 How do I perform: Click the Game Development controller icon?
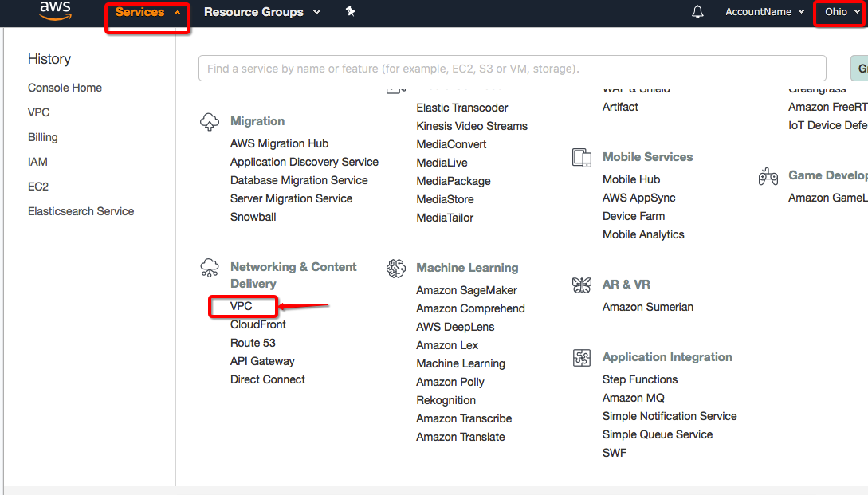click(x=768, y=175)
